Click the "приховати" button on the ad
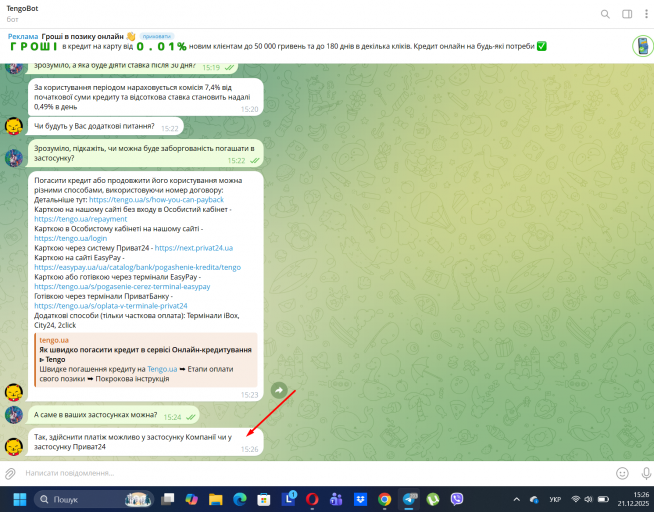Viewport: 654px width, 512px height. 156,36
